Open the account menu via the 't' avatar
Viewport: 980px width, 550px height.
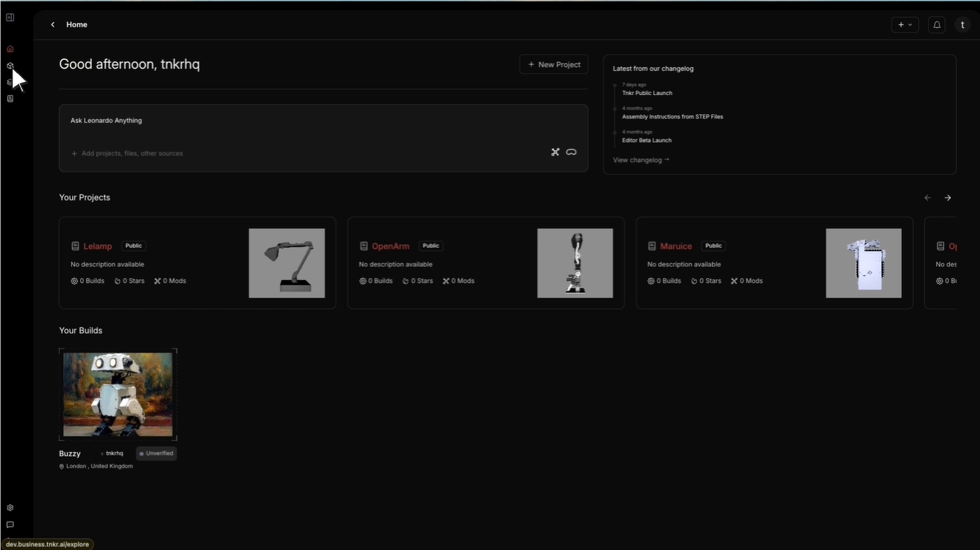click(x=962, y=24)
